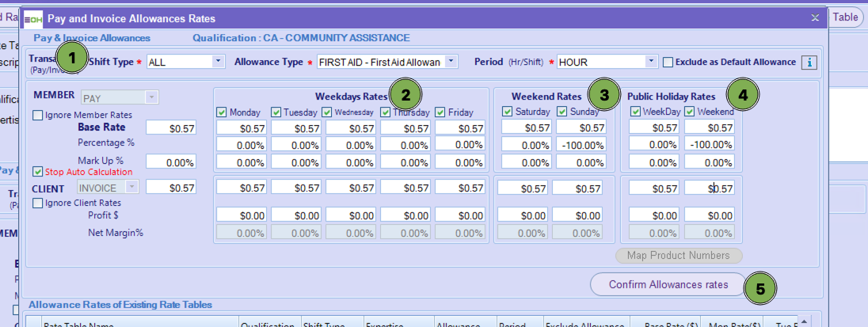Click the info icon beside Exclude as Default Allowance
The width and height of the screenshot is (868, 327).
coord(809,62)
